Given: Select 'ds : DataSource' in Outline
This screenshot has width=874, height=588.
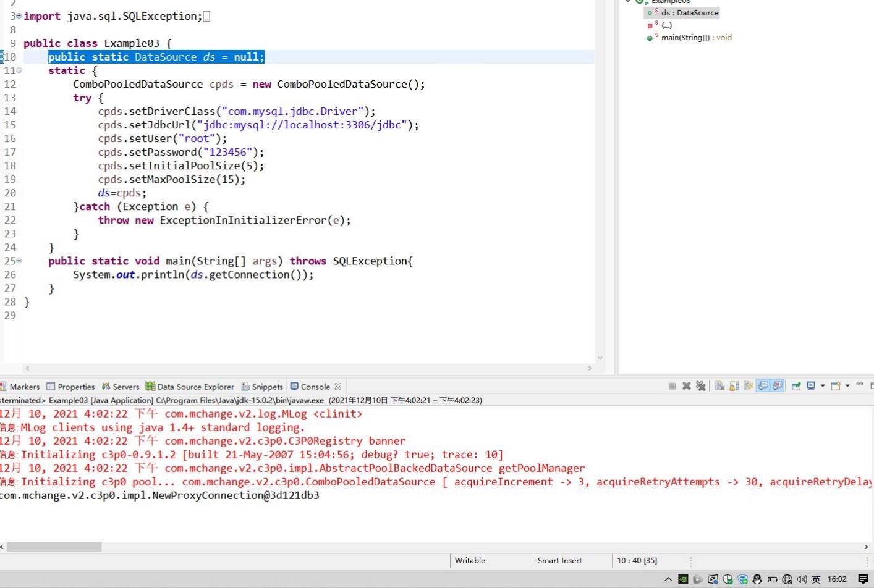Looking at the screenshot, I should 682,12.
